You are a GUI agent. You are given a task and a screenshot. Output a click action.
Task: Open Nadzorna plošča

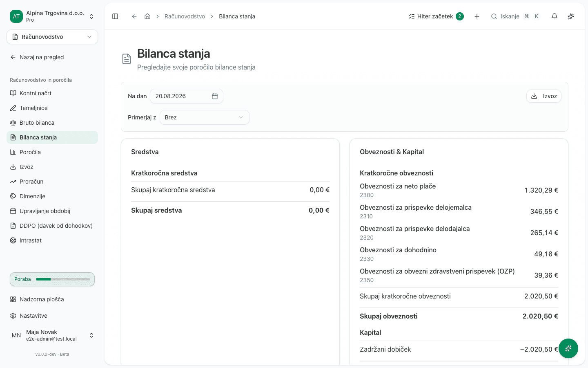52,299
